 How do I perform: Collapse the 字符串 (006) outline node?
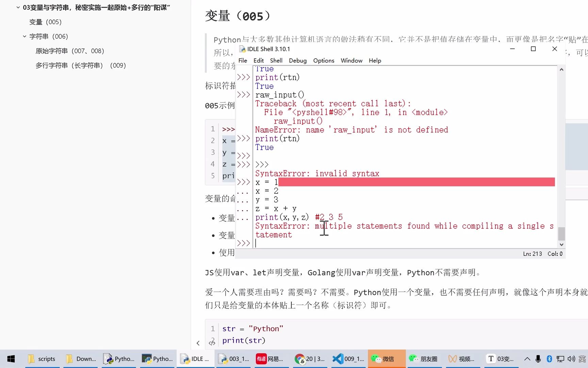(24, 36)
